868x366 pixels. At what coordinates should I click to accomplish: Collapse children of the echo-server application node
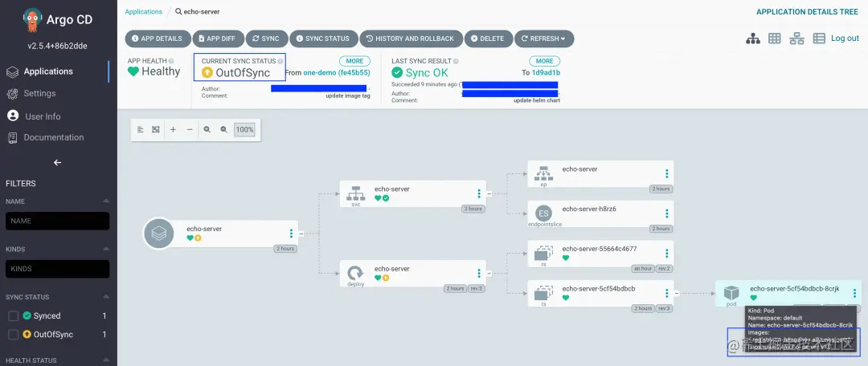pos(301,234)
